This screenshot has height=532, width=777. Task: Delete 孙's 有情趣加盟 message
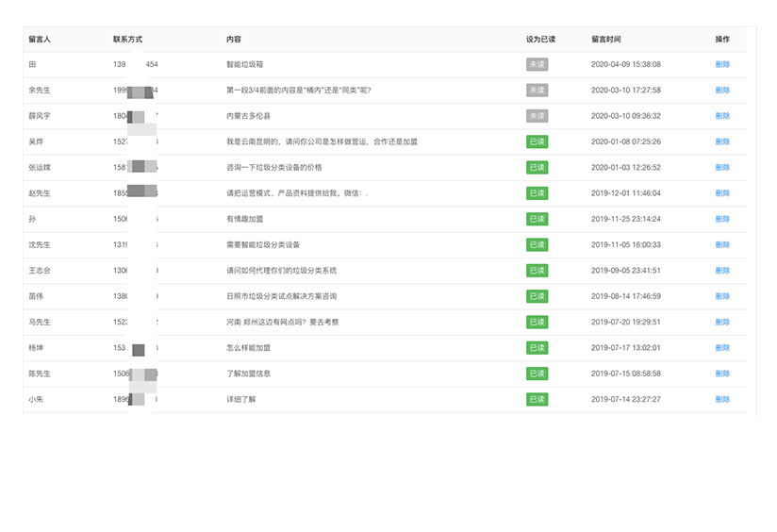[x=722, y=219]
